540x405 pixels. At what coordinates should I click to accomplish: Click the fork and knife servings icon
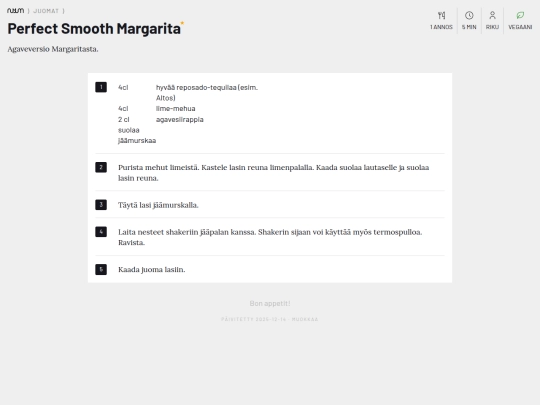441,15
